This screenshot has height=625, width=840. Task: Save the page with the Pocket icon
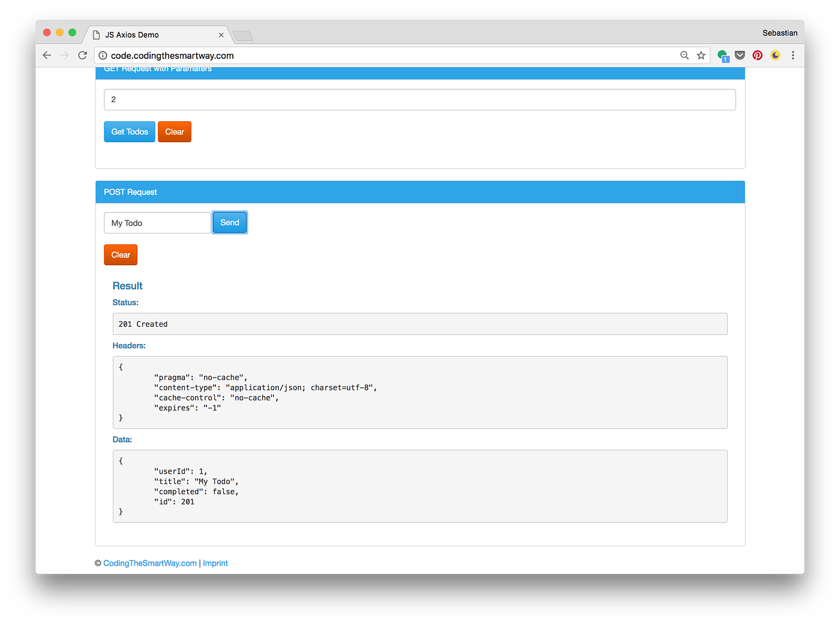(x=739, y=55)
